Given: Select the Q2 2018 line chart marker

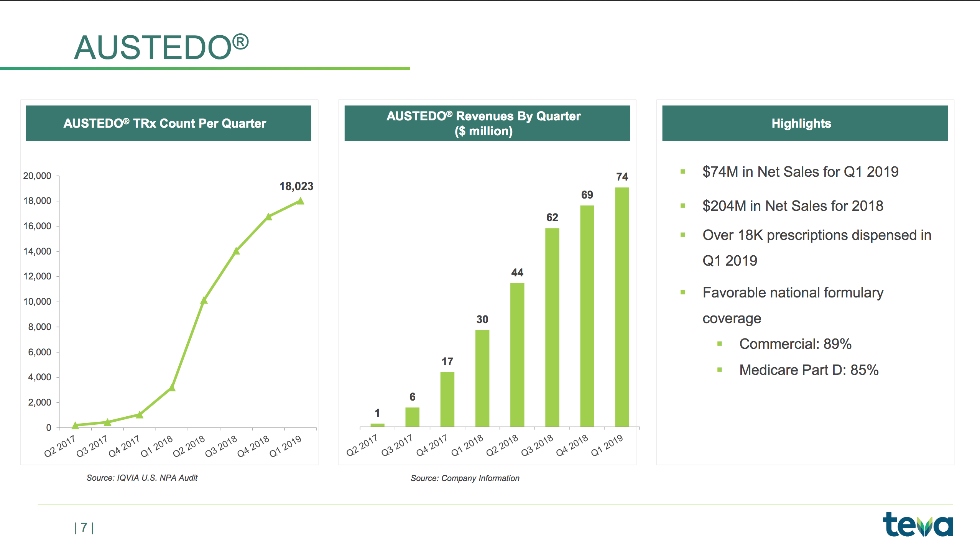Looking at the screenshot, I should tap(204, 300).
